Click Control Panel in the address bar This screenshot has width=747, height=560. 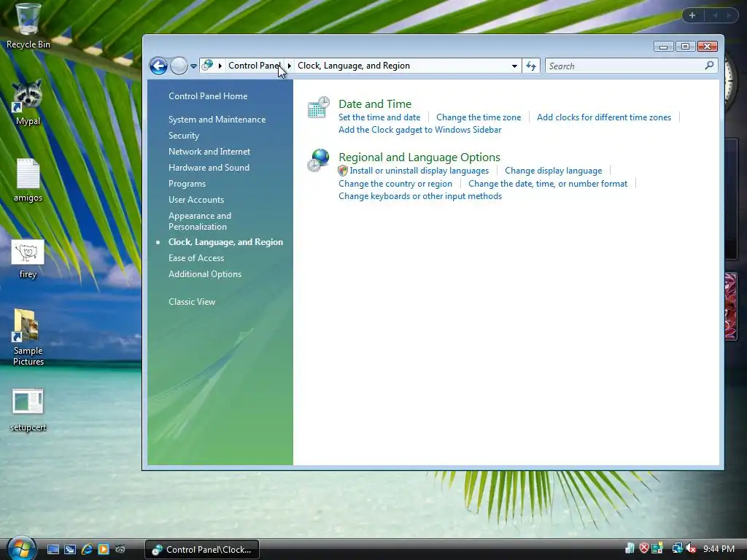(255, 65)
